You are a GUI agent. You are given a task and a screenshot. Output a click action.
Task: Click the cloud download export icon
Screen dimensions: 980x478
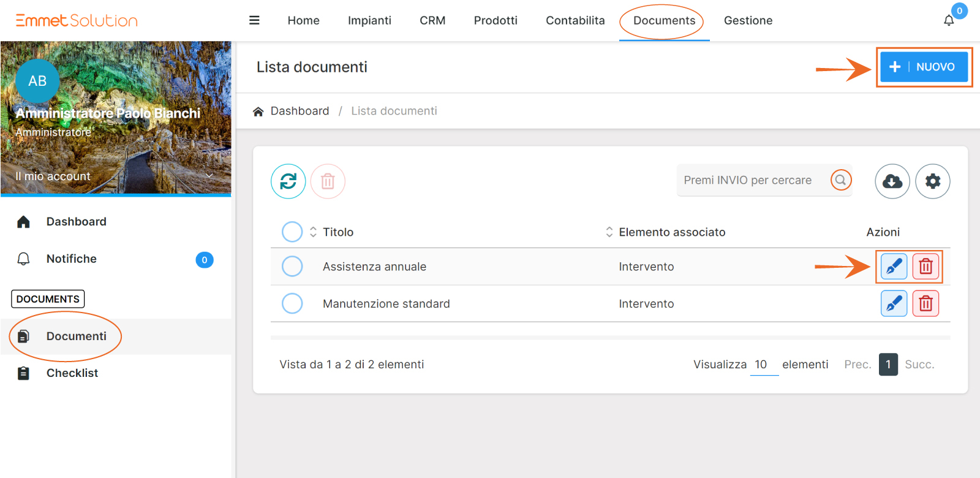892,181
